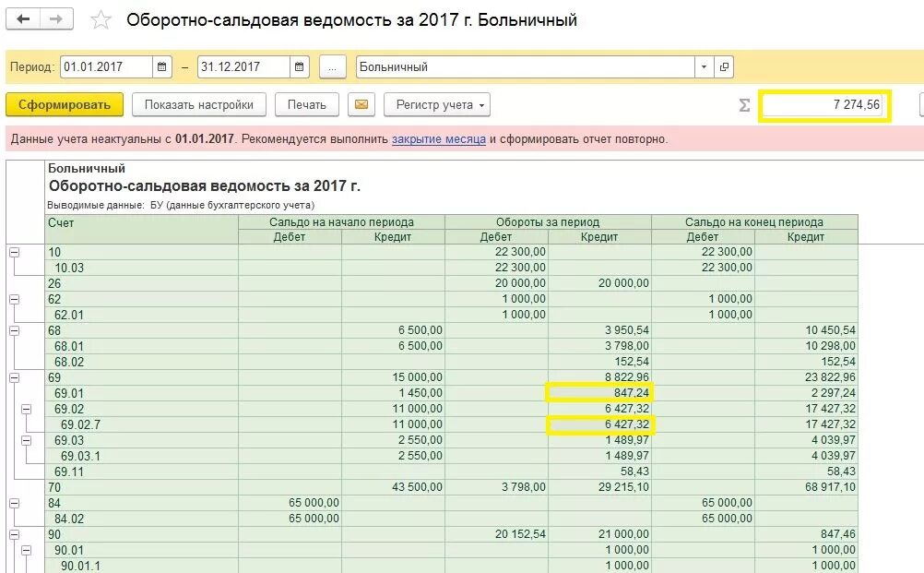This screenshot has width=924, height=573.
Task: Open calendar for end date 31.12.2017
Action: click(300, 66)
